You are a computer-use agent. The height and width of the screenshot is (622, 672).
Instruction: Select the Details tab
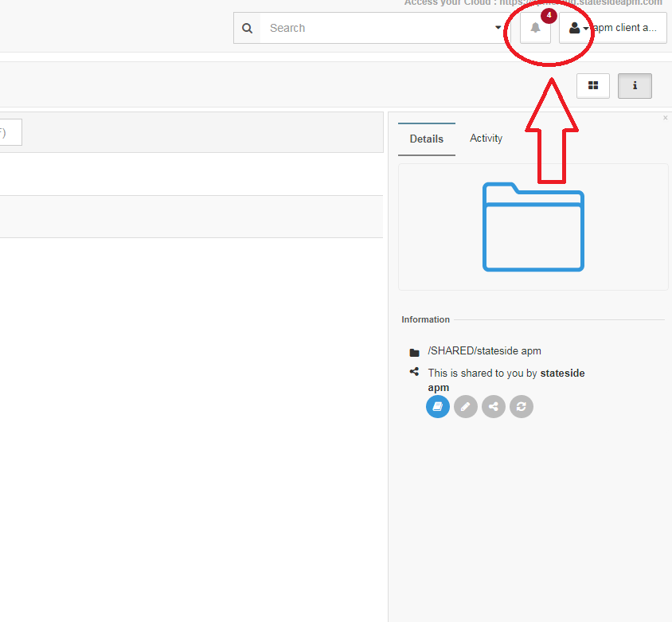[x=427, y=139]
